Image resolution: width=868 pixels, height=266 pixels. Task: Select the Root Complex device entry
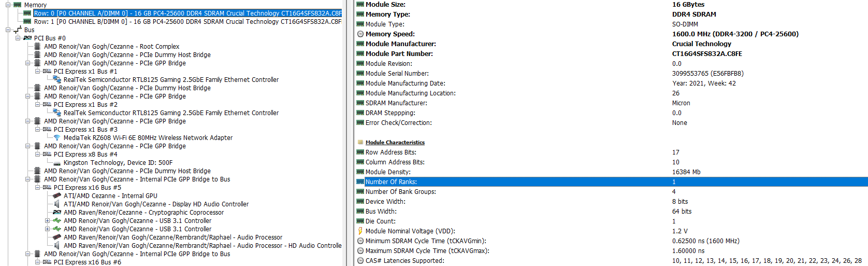click(x=112, y=47)
